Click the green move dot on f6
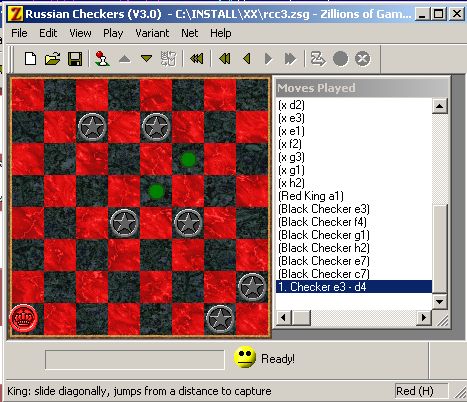Viewport: 467px width, 402px height. tap(188, 159)
